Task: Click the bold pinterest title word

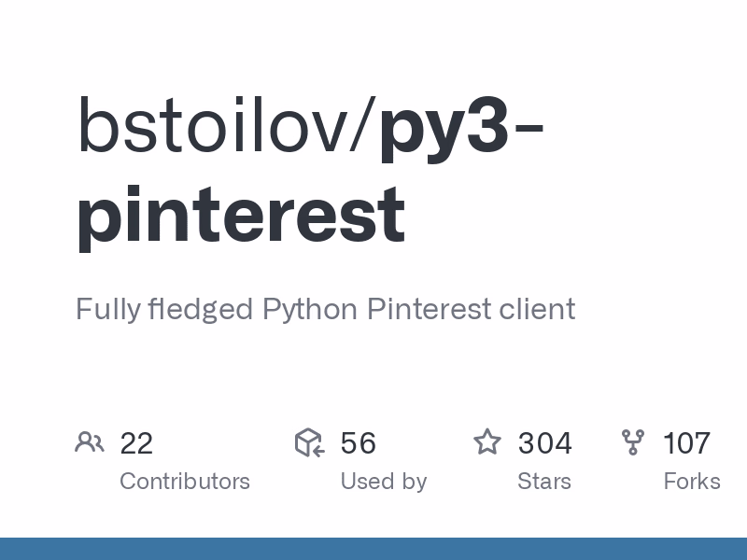Action: tap(241, 213)
